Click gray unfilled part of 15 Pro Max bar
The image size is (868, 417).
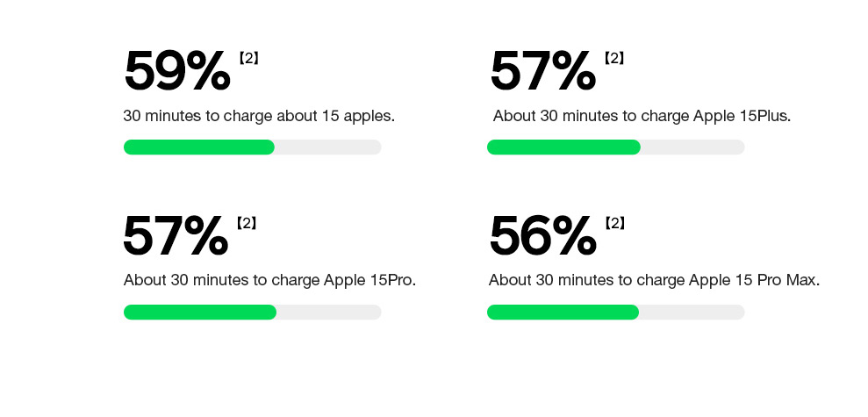[x=692, y=313]
